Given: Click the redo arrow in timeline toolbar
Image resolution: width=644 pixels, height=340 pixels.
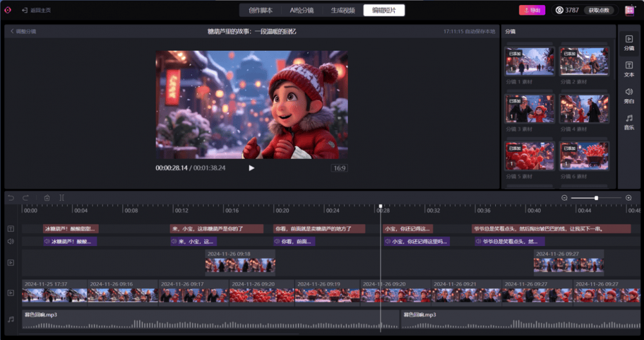Looking at the screenshot, I should pos(26,198).
